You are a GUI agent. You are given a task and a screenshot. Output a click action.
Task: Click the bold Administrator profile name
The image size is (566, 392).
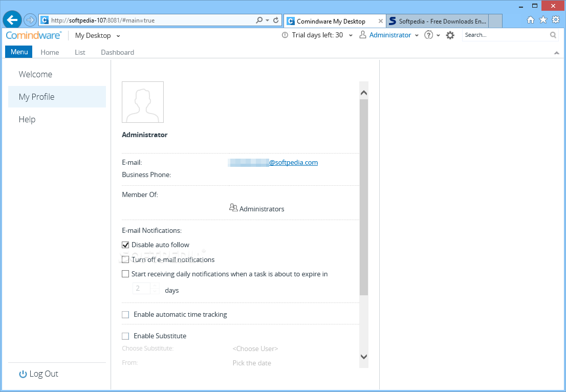tap(145, 135)
